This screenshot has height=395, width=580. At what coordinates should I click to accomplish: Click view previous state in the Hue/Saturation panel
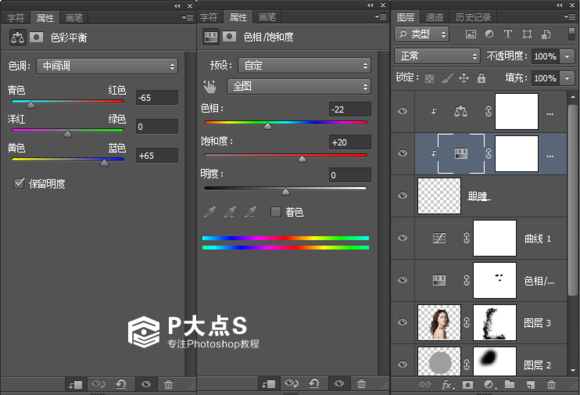pyautogui.click(x=291, y=384)
